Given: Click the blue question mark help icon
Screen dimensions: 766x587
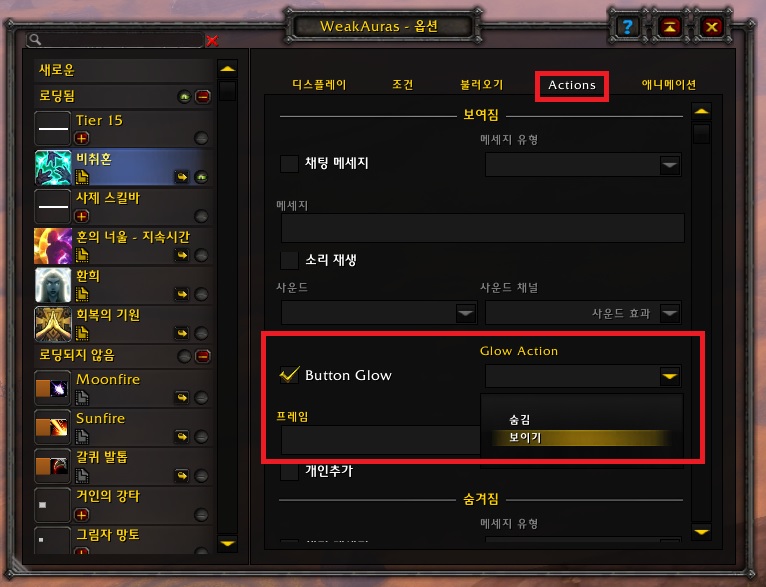Looking at the screenshot, I should 627,26.
